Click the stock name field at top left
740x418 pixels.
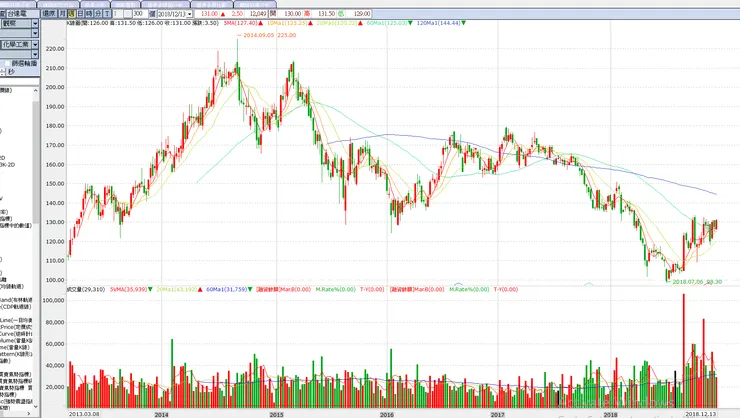22,14
